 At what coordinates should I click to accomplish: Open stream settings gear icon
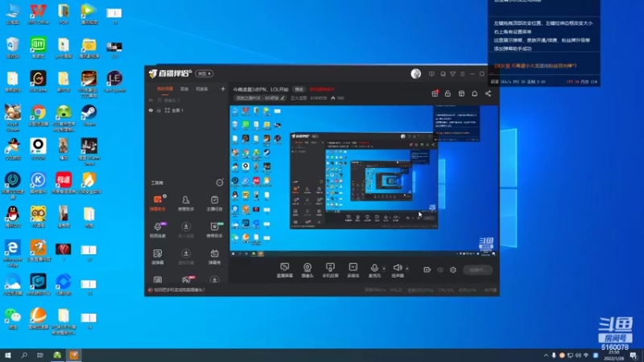click(453, 269)
